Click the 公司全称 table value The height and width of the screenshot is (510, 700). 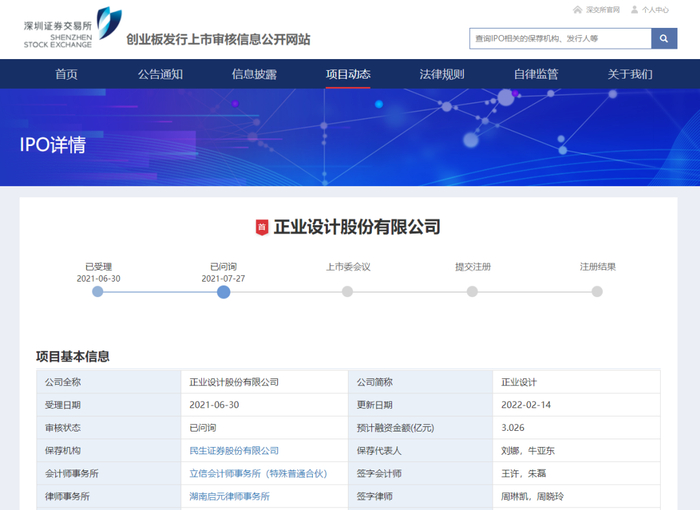tap(234, 382)
